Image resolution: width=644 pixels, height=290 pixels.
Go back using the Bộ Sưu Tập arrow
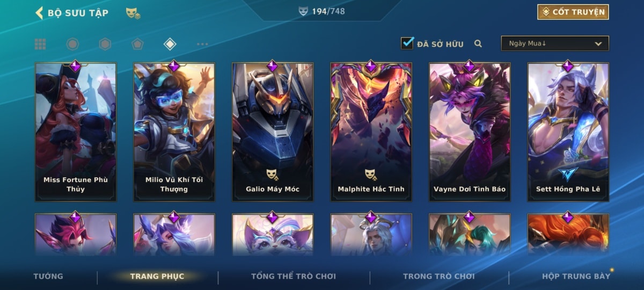pos(39,12)
